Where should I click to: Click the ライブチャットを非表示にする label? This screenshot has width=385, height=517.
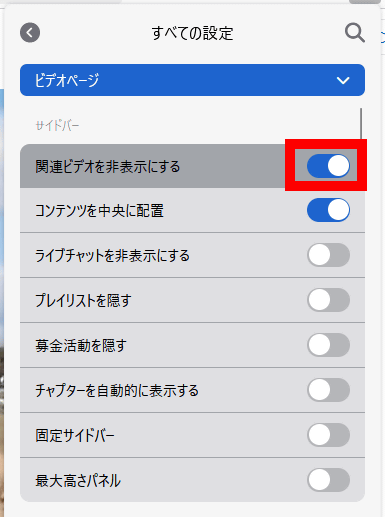pos(112,256)
